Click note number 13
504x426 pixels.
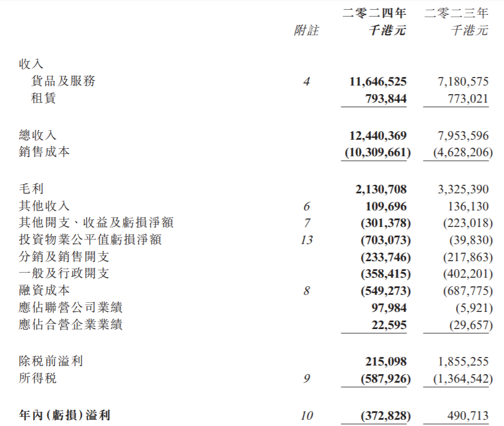click(307, 240)
